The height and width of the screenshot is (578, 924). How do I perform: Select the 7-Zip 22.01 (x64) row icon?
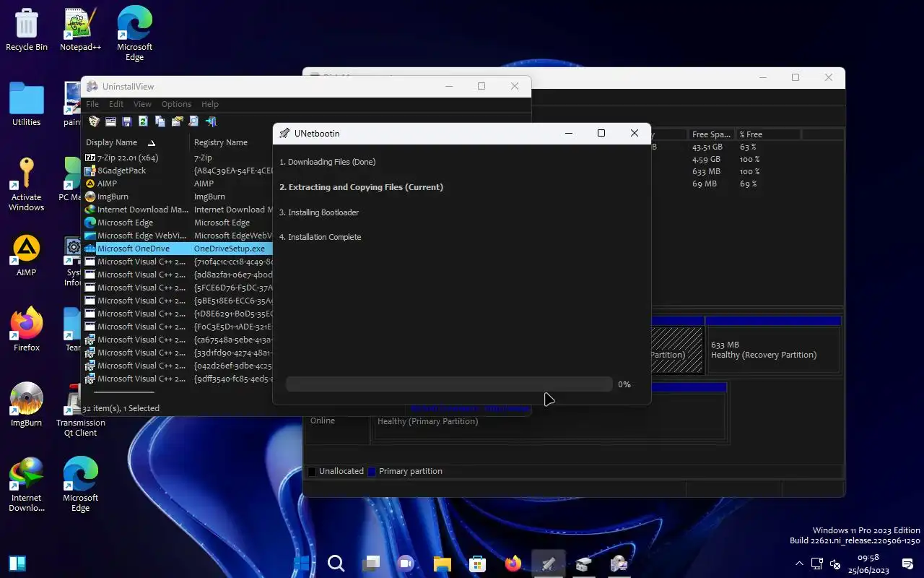point(90,158)
